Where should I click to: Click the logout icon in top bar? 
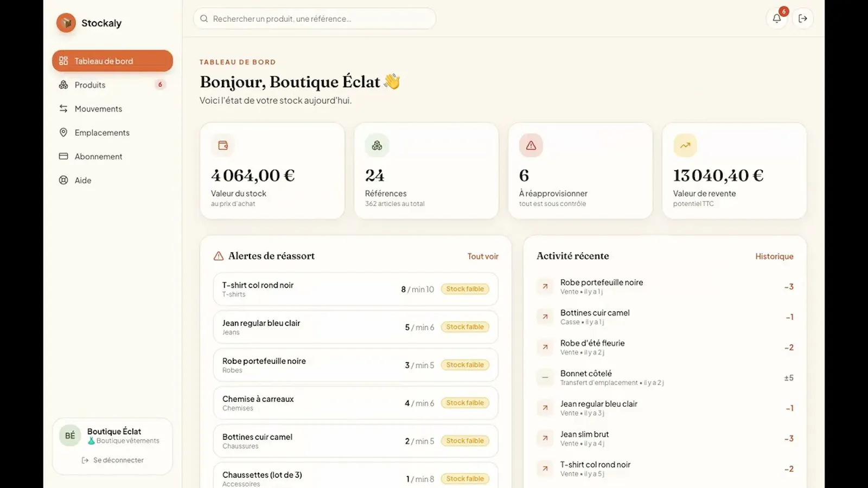point(803,18)
